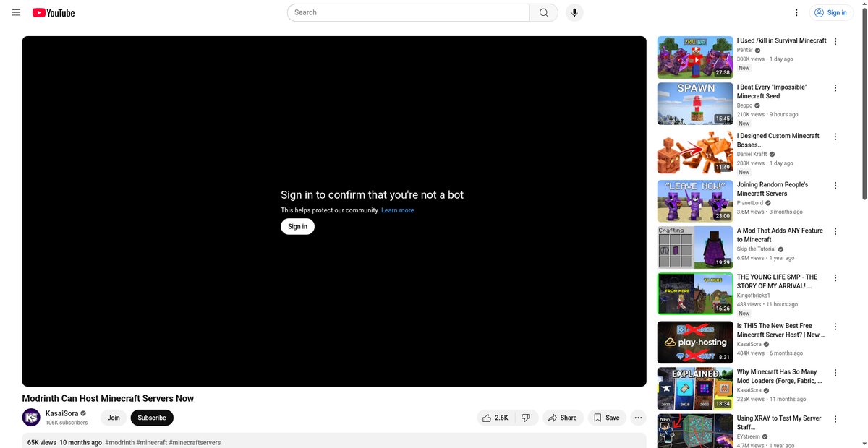This screenshot has height=448, width=868.
Task: Sign in from top-right button
Action: coord(830,12)
